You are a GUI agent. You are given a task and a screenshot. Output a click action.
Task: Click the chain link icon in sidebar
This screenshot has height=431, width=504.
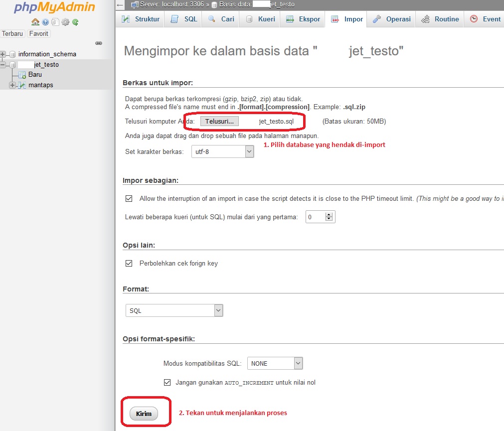click(x=99, y=43)
